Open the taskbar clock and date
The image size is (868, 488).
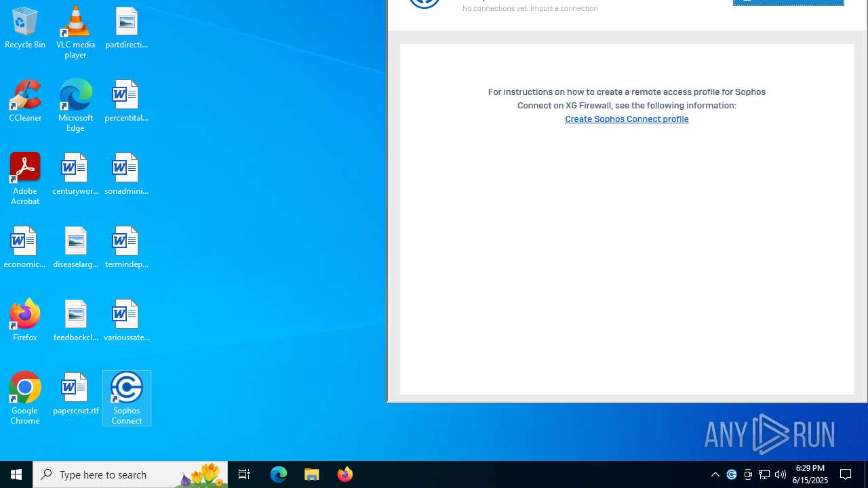coord(810,474)
